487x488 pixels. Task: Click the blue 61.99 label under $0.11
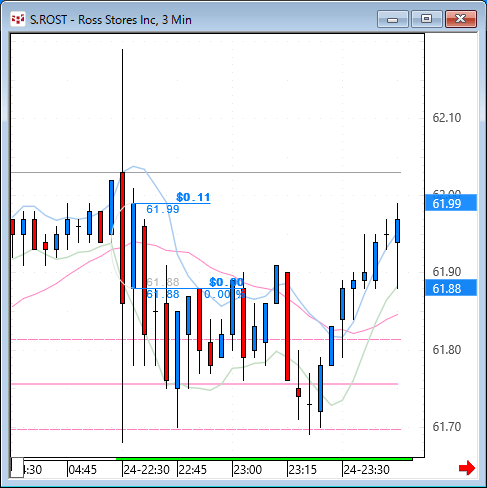coord(163,209)
